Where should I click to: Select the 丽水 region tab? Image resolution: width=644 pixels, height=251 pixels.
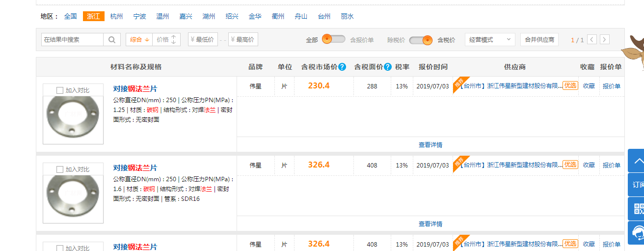coord(348,16)
